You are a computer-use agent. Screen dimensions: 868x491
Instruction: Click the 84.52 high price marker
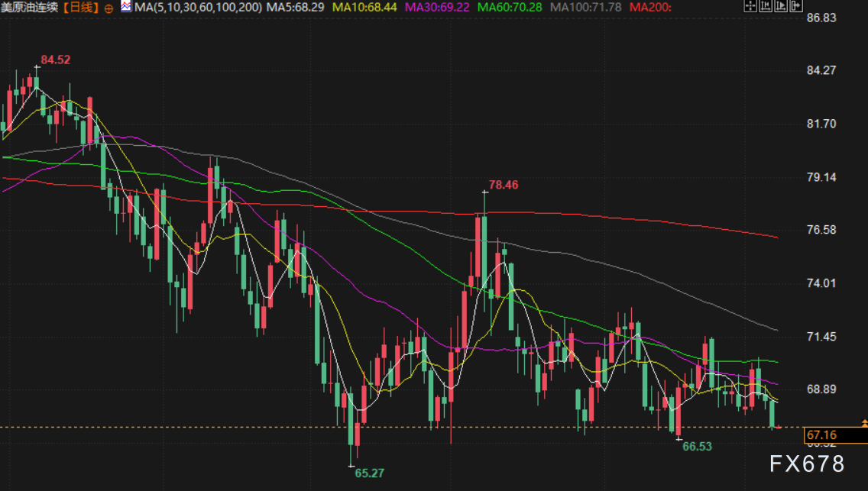point(56,60)
